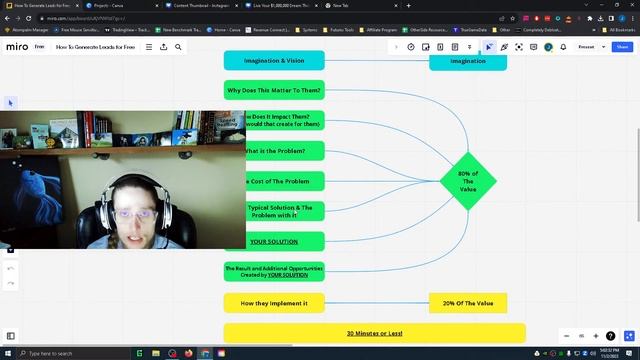Select the 20% Of The Value yellow box

coord(468,303)
